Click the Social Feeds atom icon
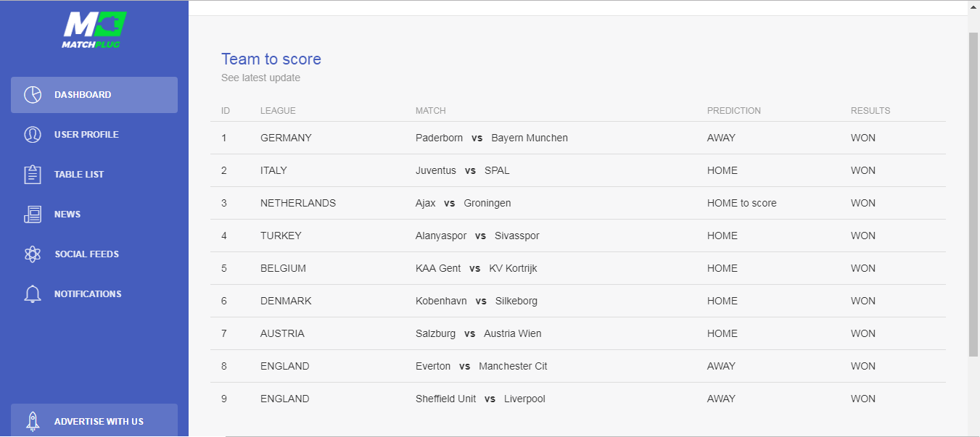The height and width of the screenshot is (437, 980). click(33, 254)
